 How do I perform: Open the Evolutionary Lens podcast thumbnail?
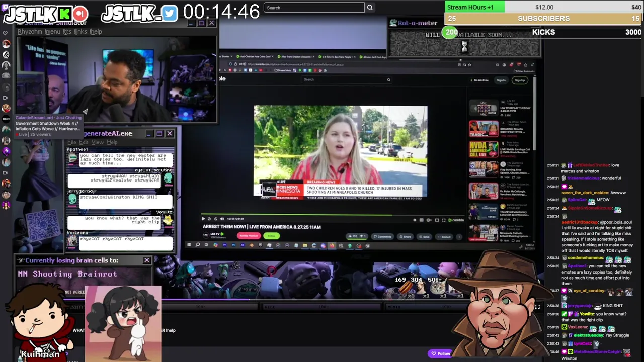coord(484,212)
